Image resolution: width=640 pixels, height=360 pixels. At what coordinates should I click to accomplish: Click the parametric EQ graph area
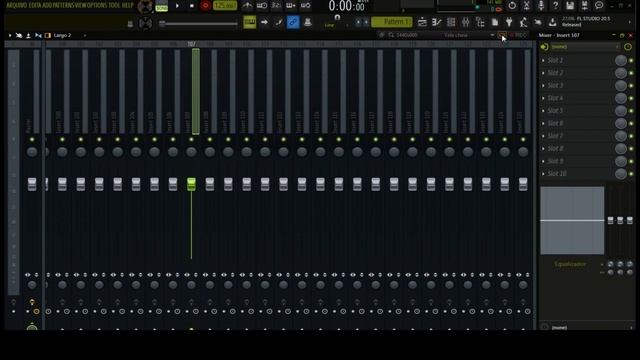coord(572,220)
